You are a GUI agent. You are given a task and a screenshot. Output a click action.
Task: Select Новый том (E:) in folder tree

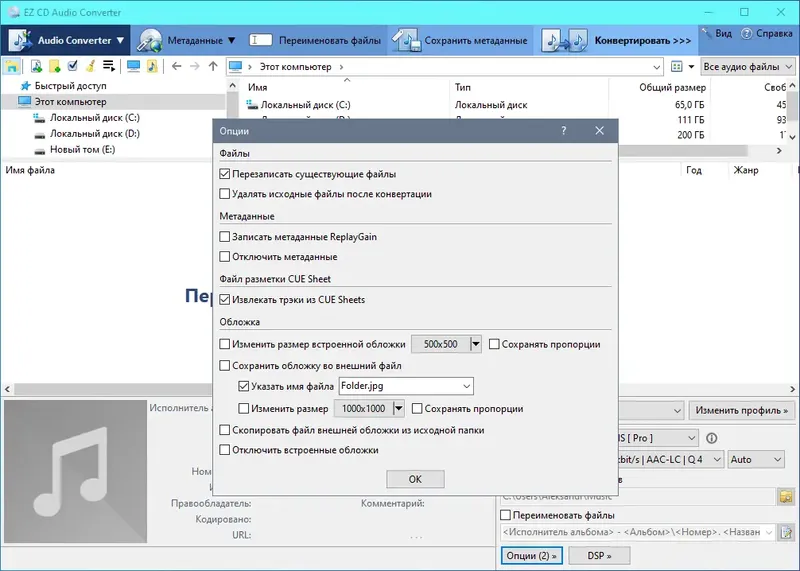coord(82,150)
